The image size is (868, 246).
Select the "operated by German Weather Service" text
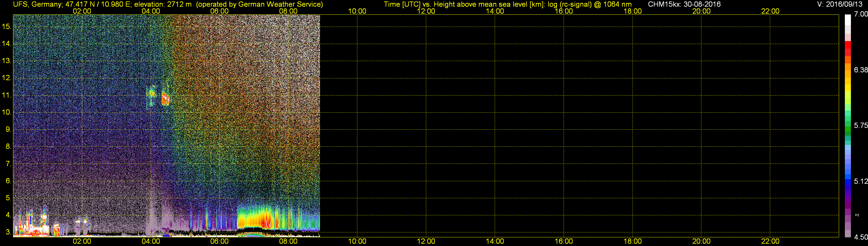[260, 4]
